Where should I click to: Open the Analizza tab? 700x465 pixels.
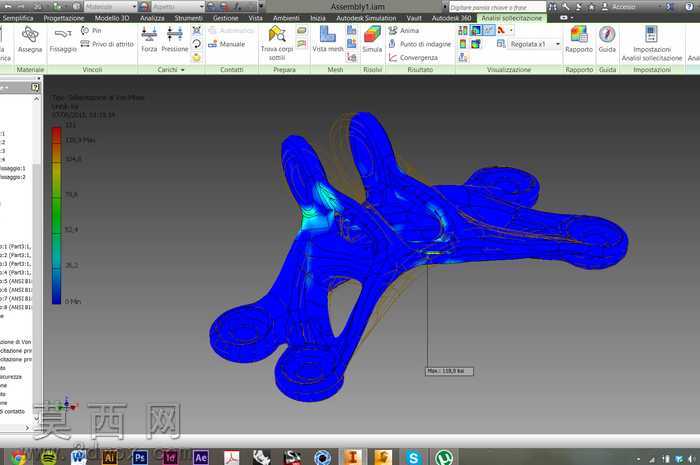[152, 18]
